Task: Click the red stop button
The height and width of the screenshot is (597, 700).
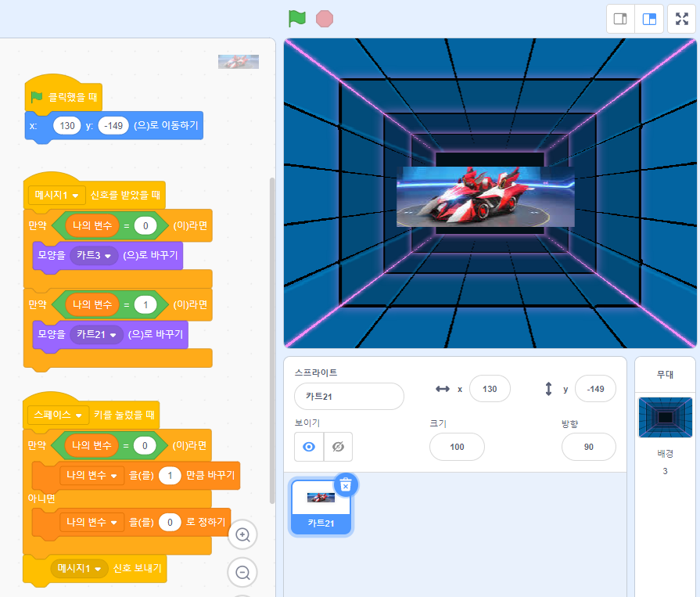Action: (x=325, y=19)
